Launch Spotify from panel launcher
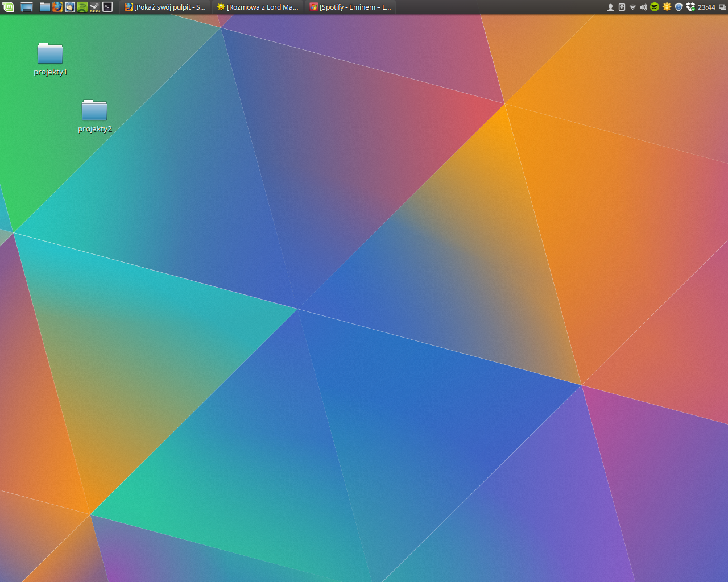The width and height of the screenshot is (728, 582). click(x=82, y=7)
